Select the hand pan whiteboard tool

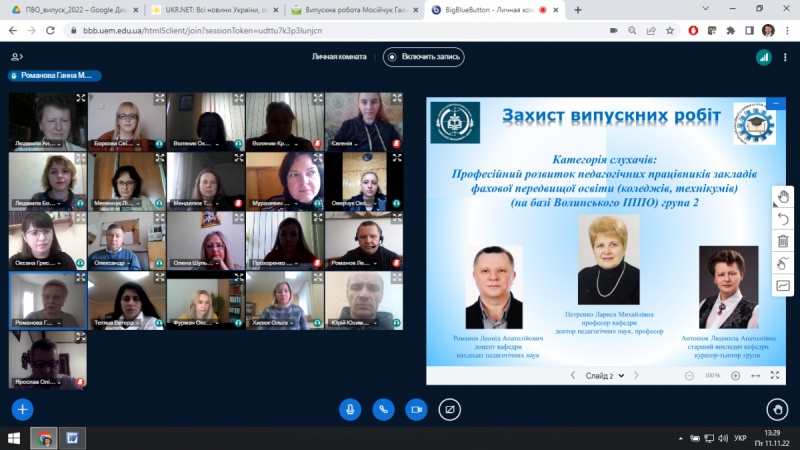point(783,197)
